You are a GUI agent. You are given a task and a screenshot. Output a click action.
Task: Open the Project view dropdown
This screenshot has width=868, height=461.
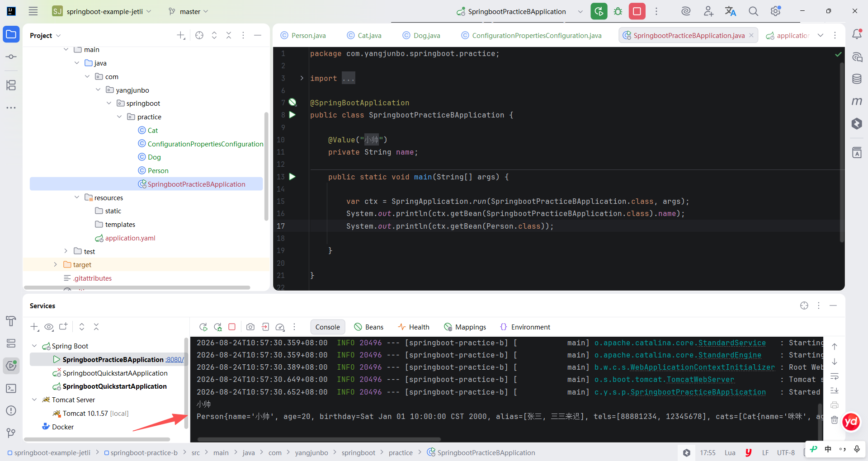(45, 35)
